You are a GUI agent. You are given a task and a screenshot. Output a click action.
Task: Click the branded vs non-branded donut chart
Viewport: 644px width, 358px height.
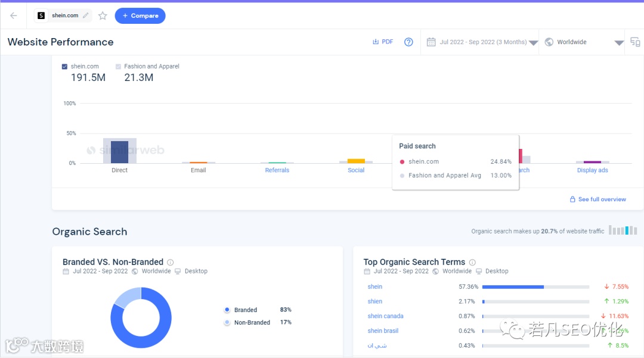141,318
